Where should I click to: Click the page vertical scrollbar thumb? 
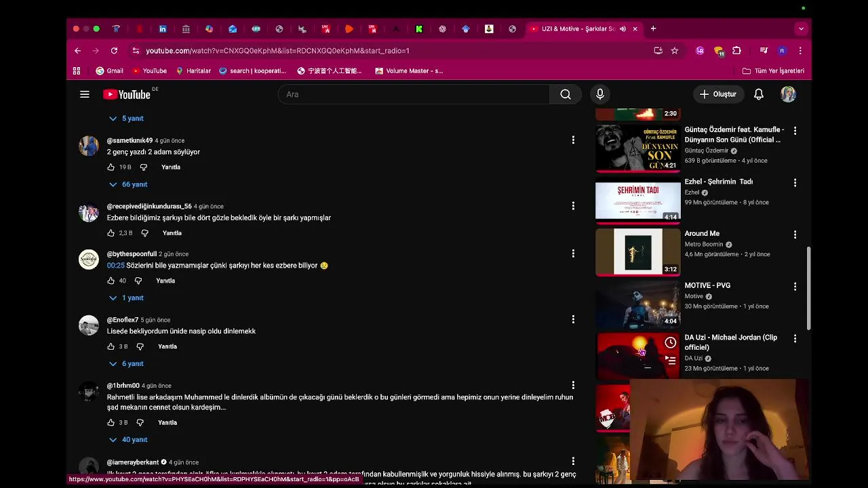click(808, 287)
